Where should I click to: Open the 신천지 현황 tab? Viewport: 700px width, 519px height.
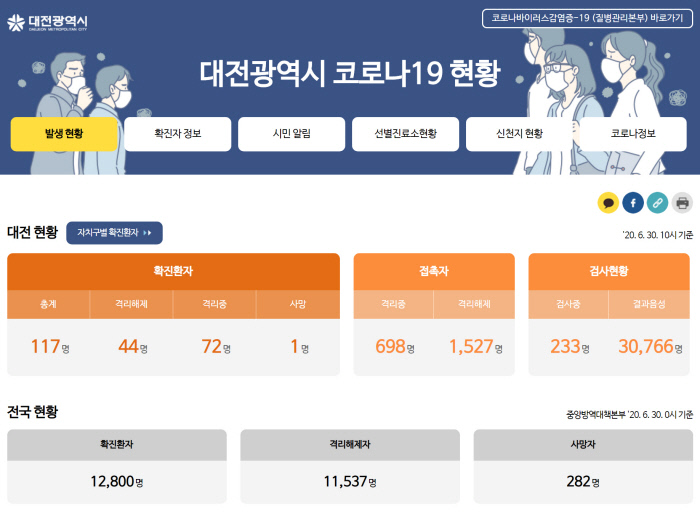(519, 134)
